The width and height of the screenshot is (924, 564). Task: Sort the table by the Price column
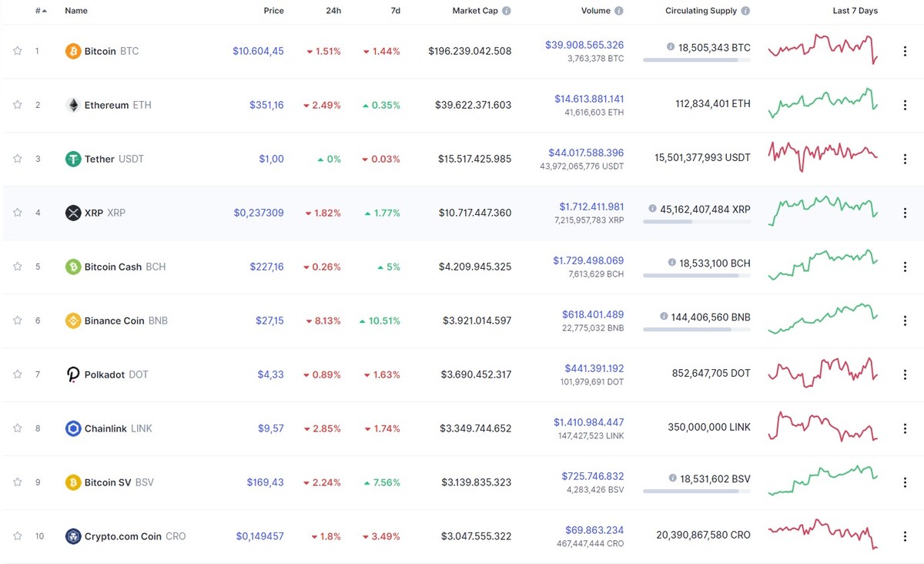pos(273,10)
